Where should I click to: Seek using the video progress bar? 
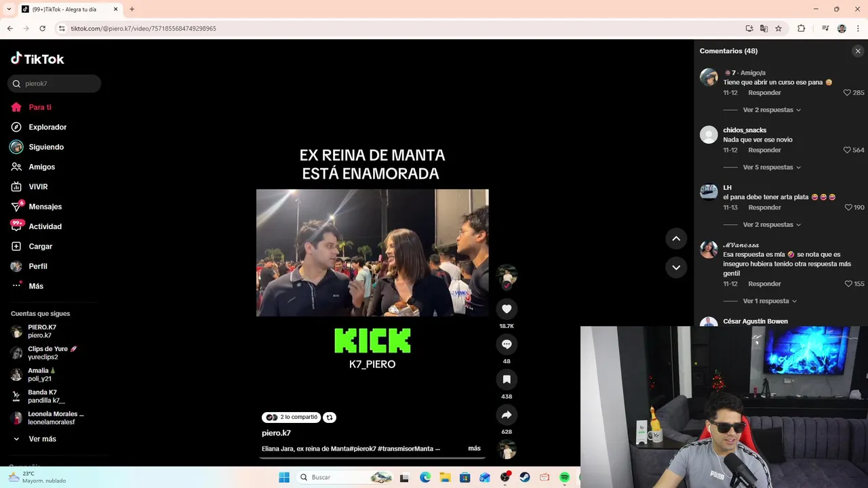[x=372, y=459]
